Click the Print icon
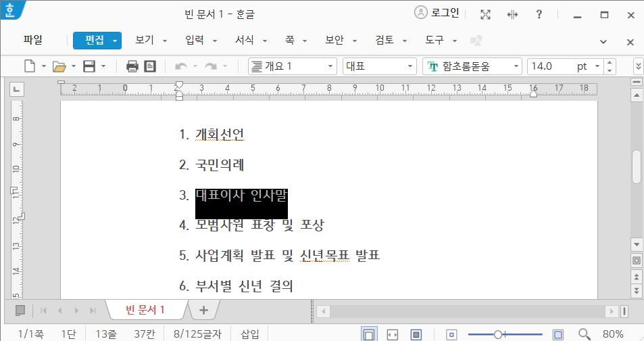Viewport: 644px width, 341px height. point(132,66)
